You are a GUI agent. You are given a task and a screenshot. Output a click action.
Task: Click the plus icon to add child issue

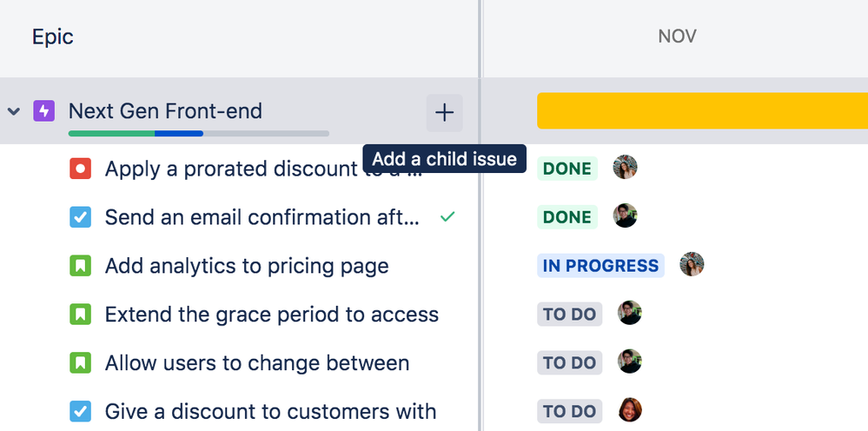pyautogui.click(x=444, y=113)
